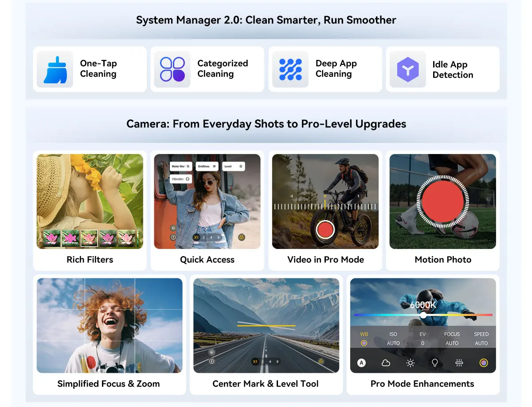Tap the large red Motion Photo shutter

click(x=442, y=202)
